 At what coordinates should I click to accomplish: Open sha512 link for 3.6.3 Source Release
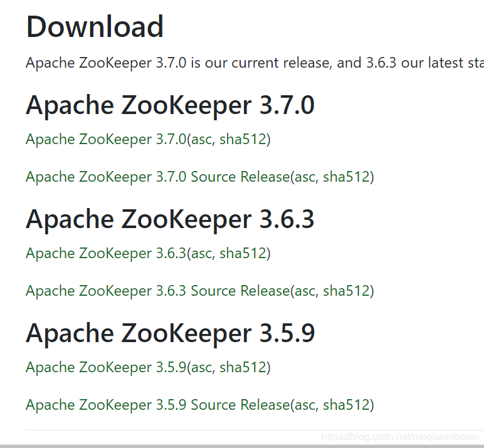coord(347,291)
